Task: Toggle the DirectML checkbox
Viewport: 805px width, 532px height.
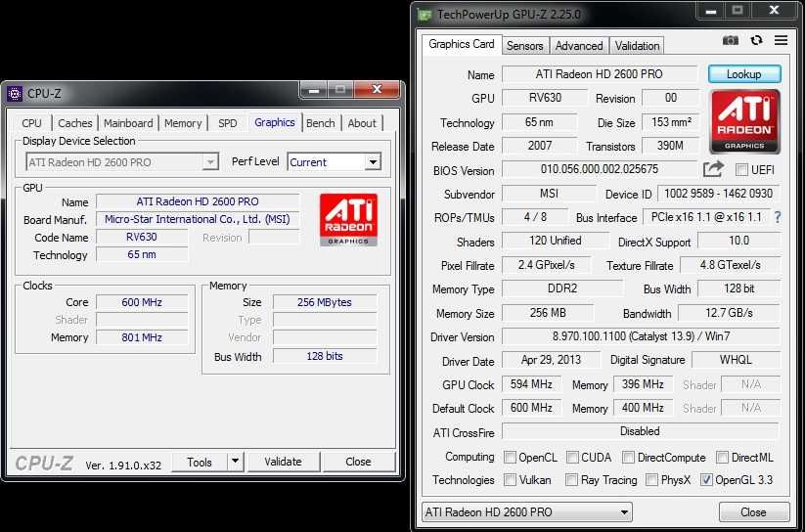Action: pos(722,457)
